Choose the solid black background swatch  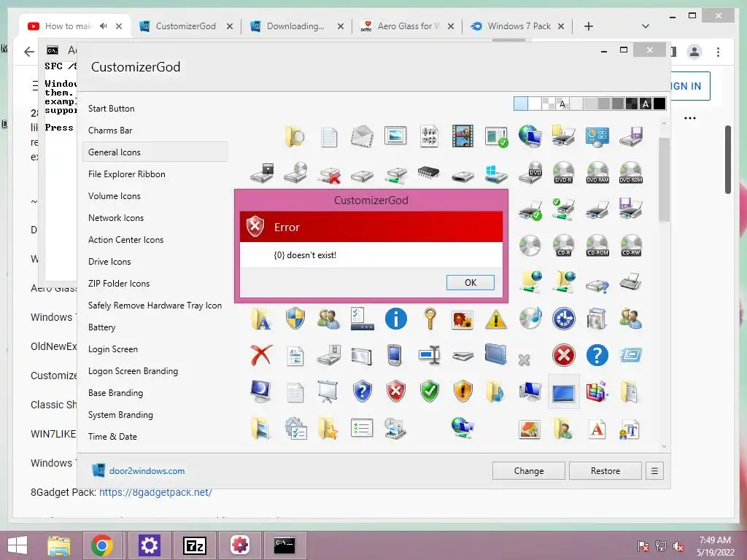click(x=659, y=104)
